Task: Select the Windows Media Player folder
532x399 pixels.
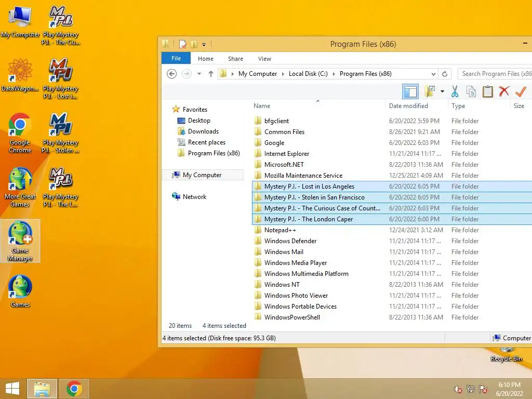Action: click(x=392, y=262)
